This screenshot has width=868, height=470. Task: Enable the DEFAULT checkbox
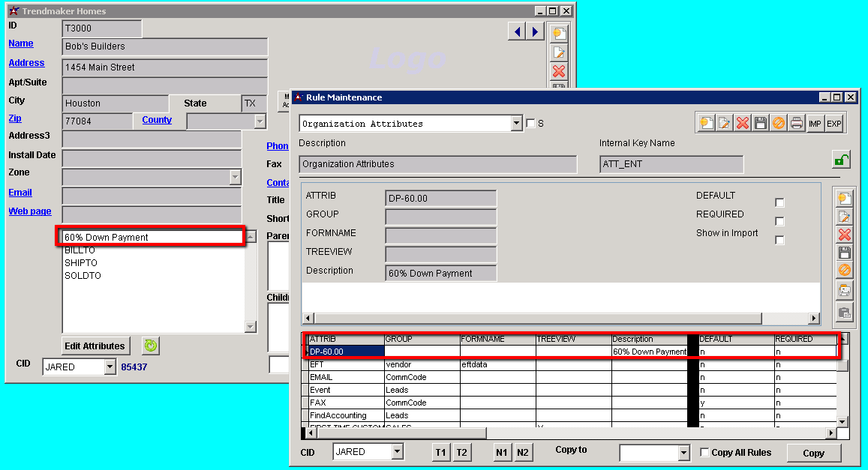779,203
